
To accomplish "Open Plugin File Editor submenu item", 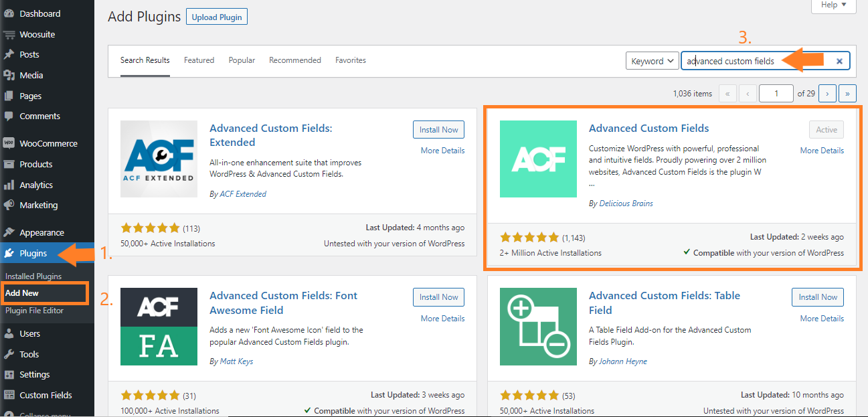I will [x=34, y=311].
